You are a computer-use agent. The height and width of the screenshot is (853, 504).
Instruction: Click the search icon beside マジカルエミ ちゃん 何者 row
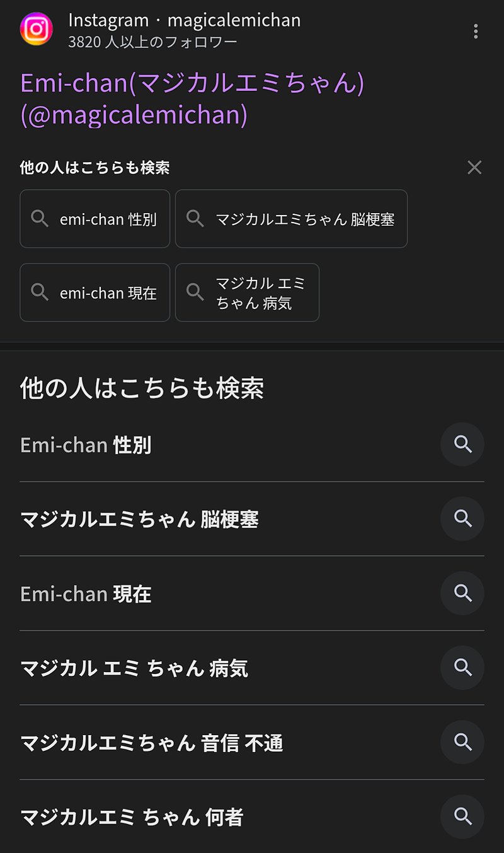462,816
